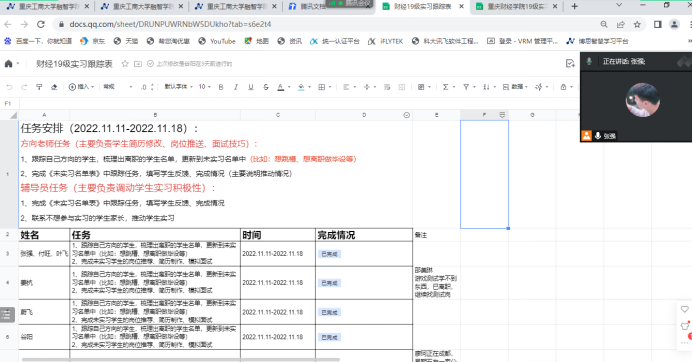Open the font family 默认字体 dropdown
Screen dimensions: 693x362
[179, 87]
